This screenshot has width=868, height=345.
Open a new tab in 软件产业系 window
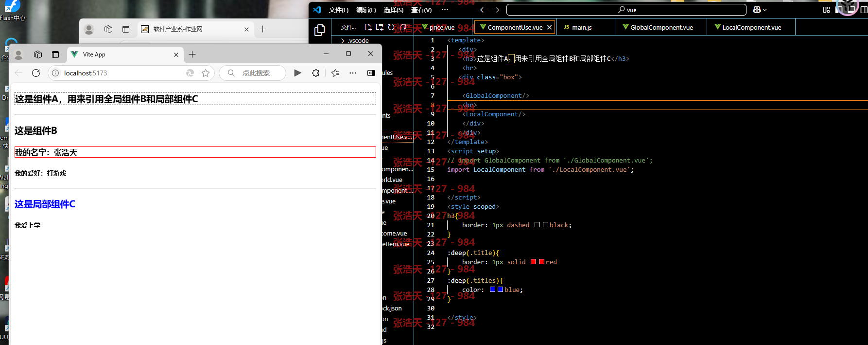click(263, 29)
